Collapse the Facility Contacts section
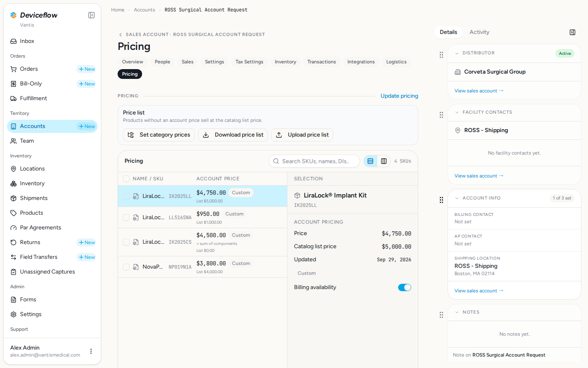Image resolution: width=588 pixels, height=368 pixels. click(457, 112)
